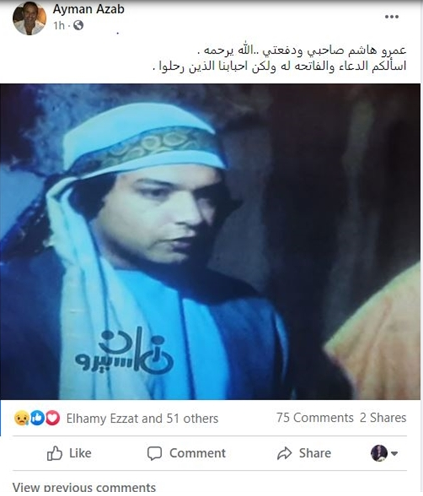Open the posted photo of the man in headwrap
Image resolution: width=423 pixels, height=496 pixels.
pos(210,241)
